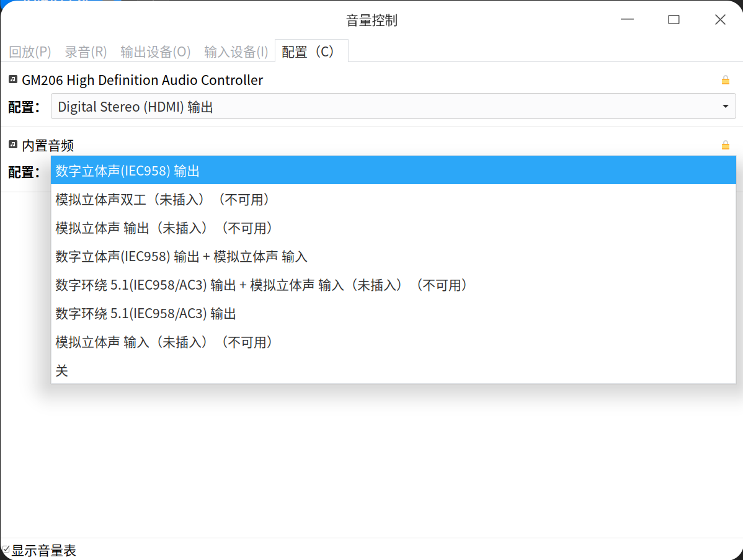
Task: Open the GM206 配置 profile dropdown
Action: [393, 107]
